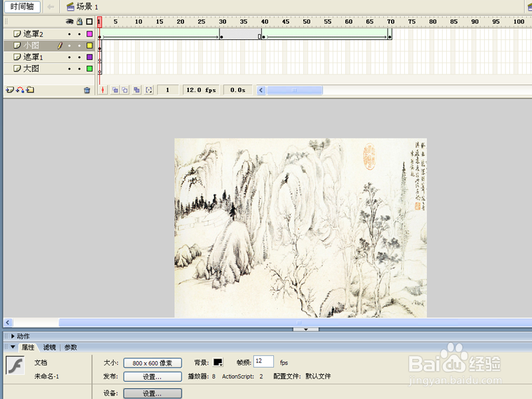The height and width of the screenshot is (399, 532).
Task: Click the 0.0s elapsed time readout
Action: (x=237, y=90)
